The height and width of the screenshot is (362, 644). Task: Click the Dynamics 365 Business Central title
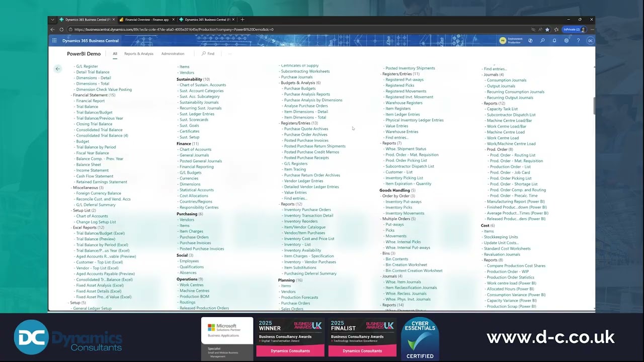pos(91,41)
